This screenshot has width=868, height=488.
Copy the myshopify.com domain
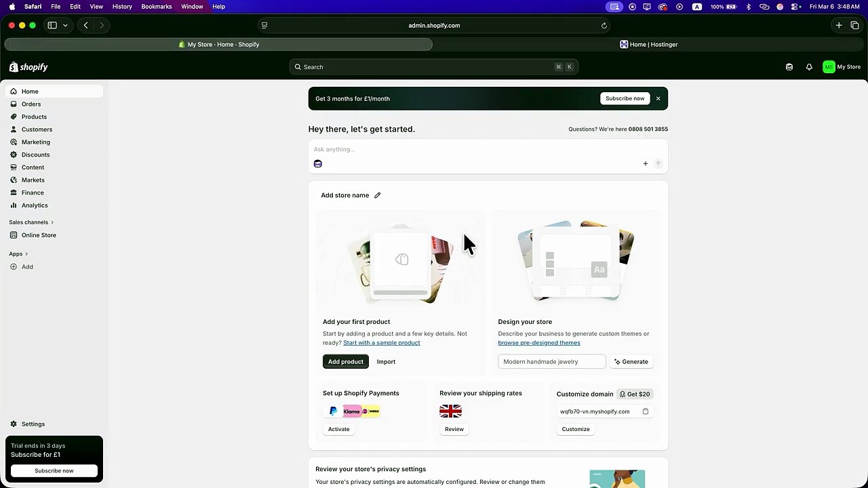pyautogui.click(x=646, y=411)
